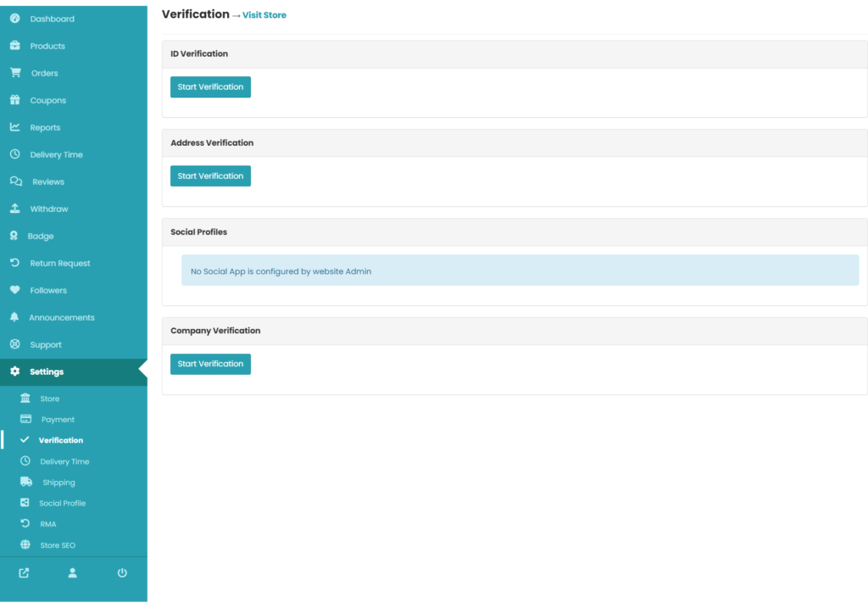Viewport: 868px width, 614px height.
Task: Click the ID Verification section heading
Action: (199, 53)
